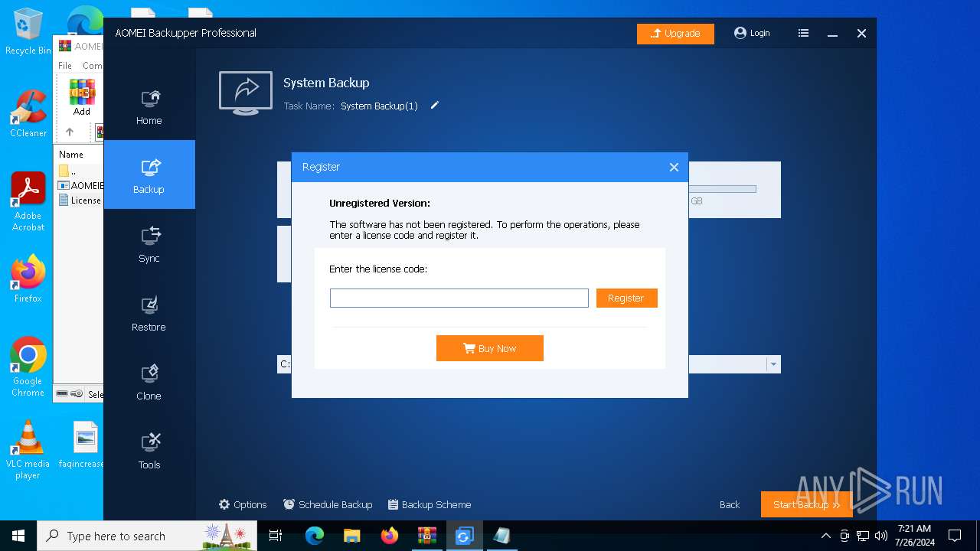The image size is (980, 551).
Task: Open the Home section in the AOMEI sidebar
Action: (149, 106)
